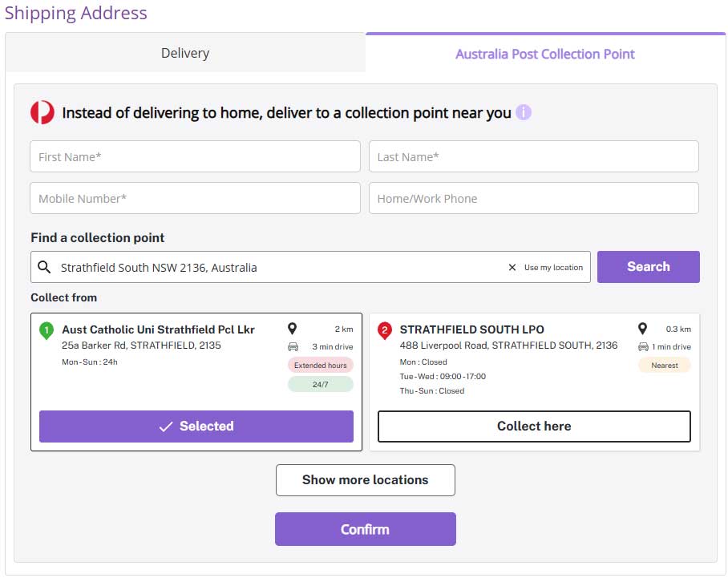Switch to the Delivery tab
The height and width of the screenshot is (578, 728).
(x=184, y=52)
